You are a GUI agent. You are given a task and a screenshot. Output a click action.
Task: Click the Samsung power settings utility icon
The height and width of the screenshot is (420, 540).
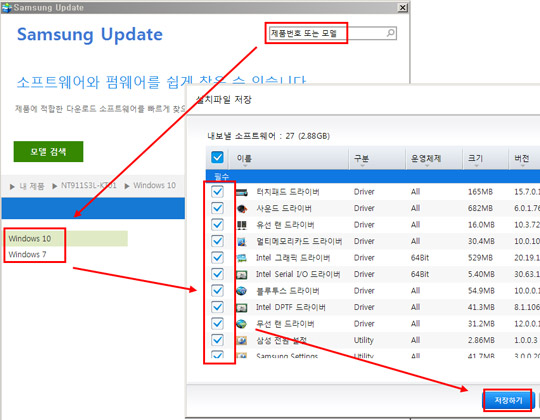(242, 340)
